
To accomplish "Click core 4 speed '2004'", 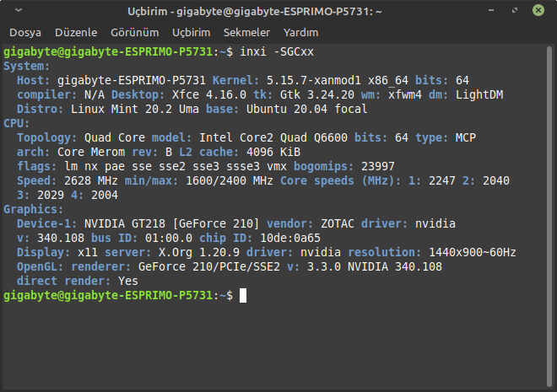I will 105,195.
